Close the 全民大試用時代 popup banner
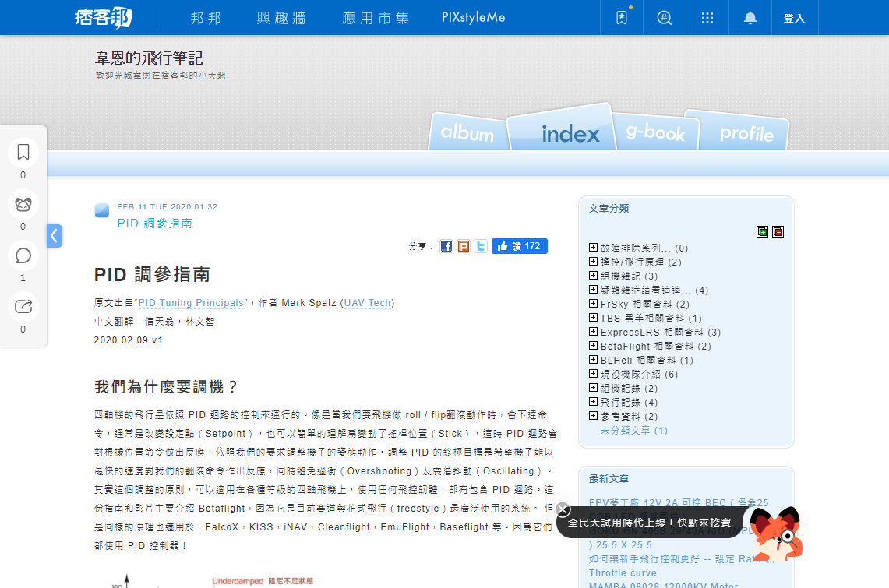Screen dimensions: 889x588 tap(563, 509)
